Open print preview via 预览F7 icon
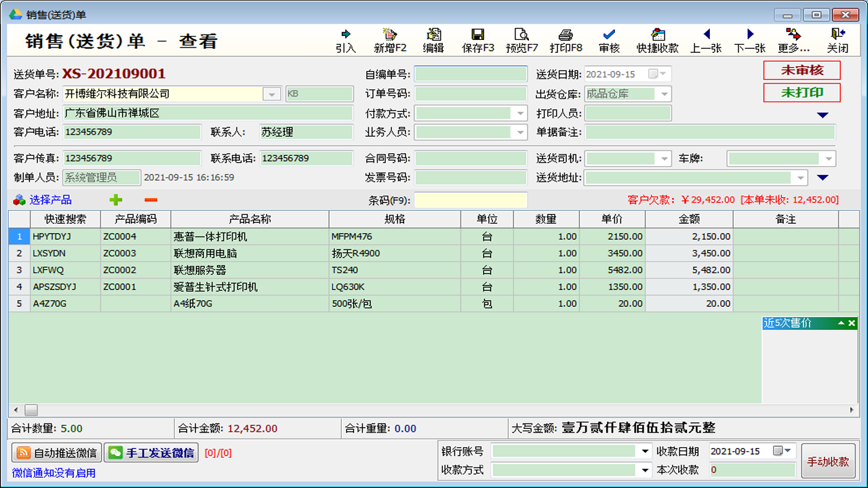This screenshot has width=868, height=488. [x=521, y=39]
